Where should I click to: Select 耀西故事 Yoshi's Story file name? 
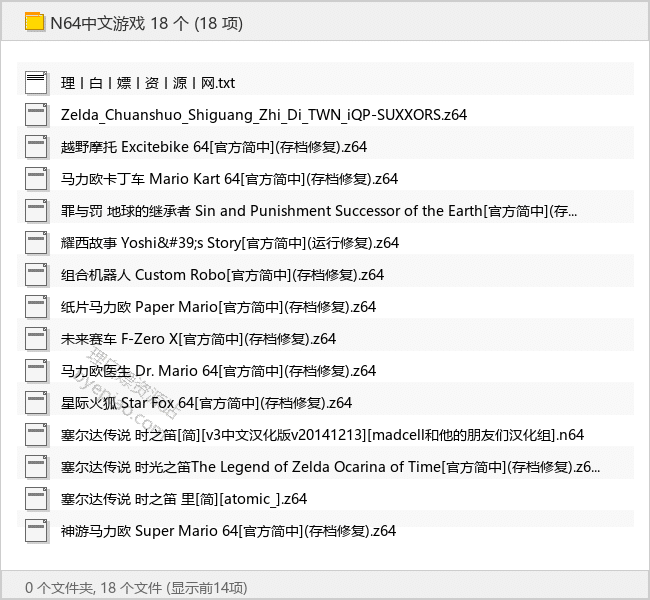click(230, 243)
